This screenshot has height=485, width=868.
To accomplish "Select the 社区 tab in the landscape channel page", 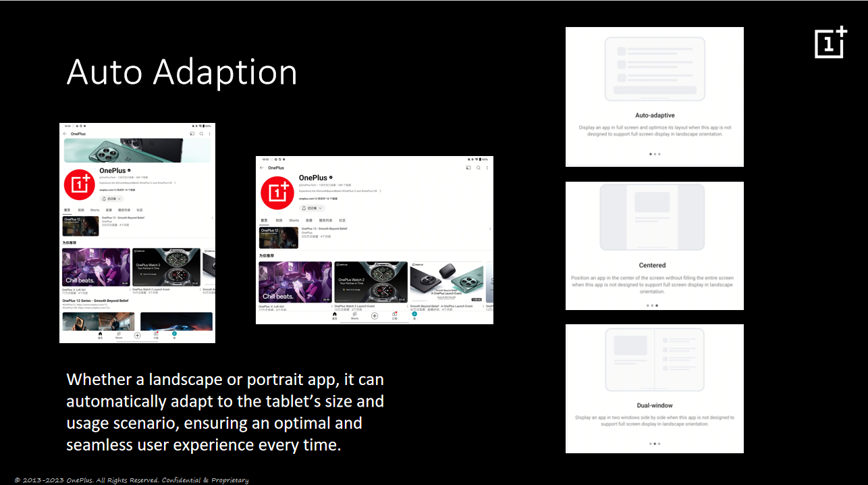I will point(342,220).
